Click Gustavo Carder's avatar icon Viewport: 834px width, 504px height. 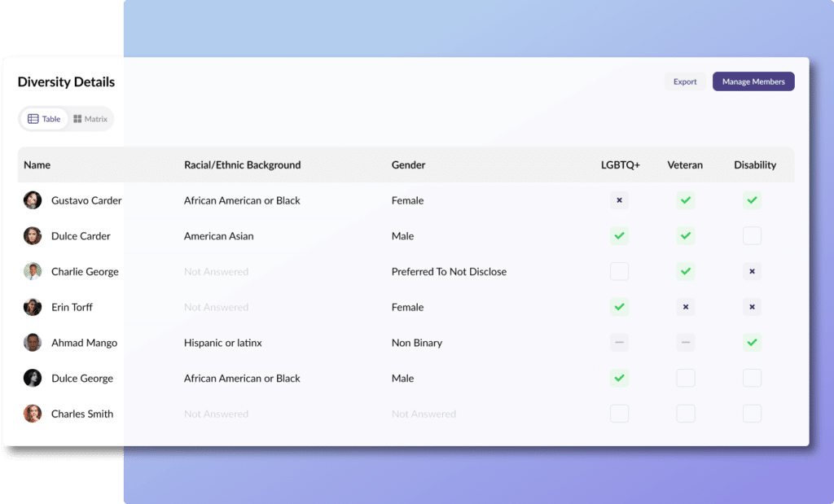[x=33, y=200]
